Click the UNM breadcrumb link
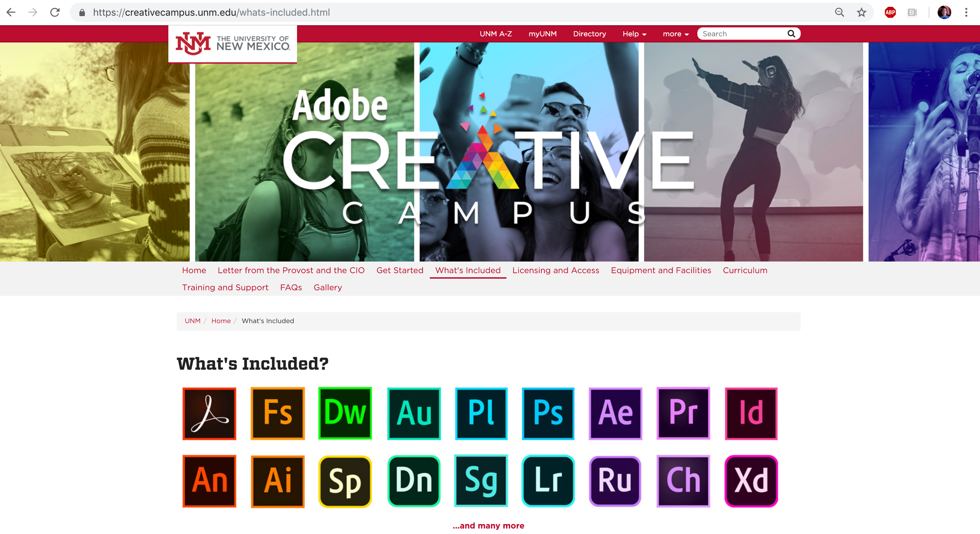Viewport: 980px width, 534px height. point(193,321)
